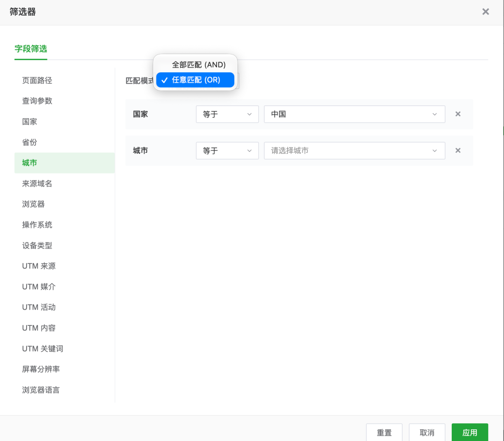Screen dimensions: 504x441
Task: Click the 取消 button
Action: 427,432
